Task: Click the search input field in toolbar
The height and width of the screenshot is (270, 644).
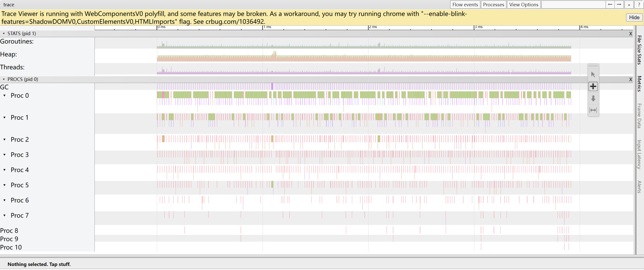Action: (x=573, y=5)
